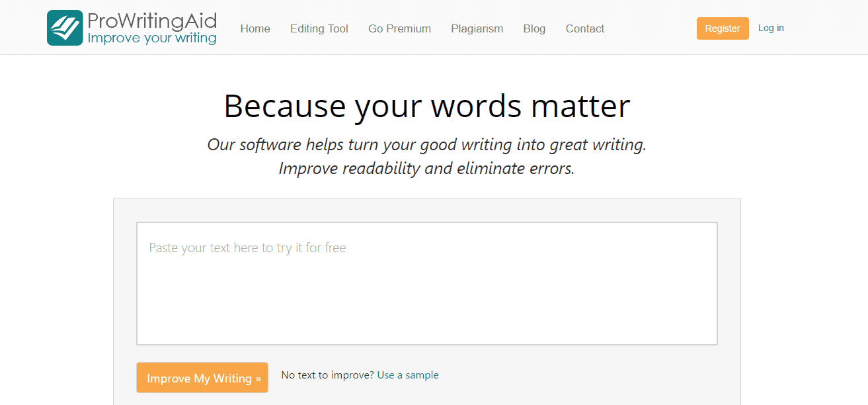This screenshot has width=868, height=405.
Task: Go to the Home page
Action: [x=255, y=28]
